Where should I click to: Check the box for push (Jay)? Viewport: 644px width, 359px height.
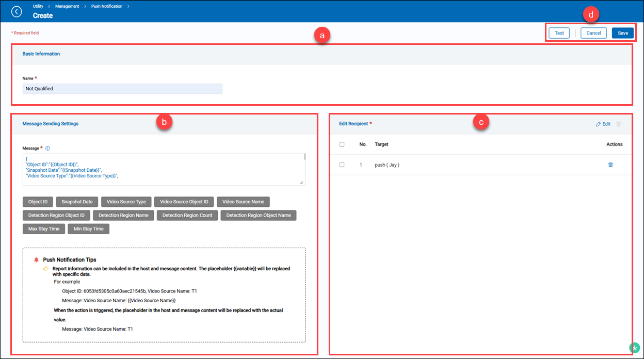342,165
